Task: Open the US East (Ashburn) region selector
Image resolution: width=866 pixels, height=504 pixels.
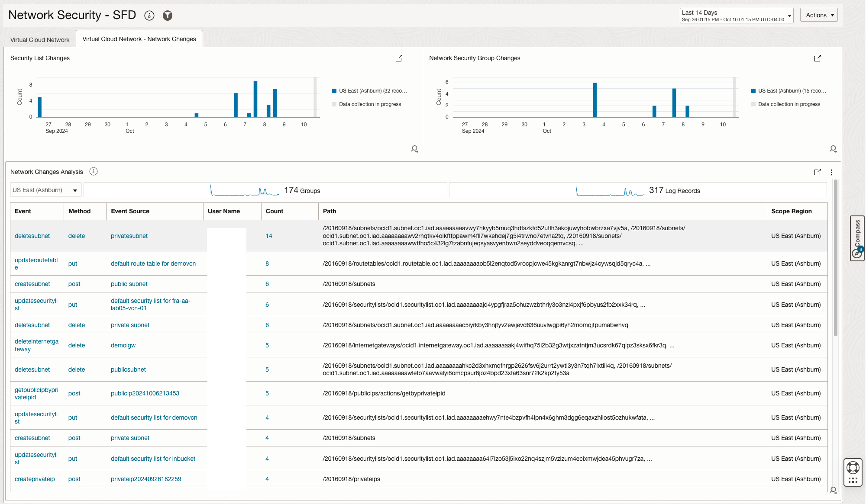Action: pos(45,189)
